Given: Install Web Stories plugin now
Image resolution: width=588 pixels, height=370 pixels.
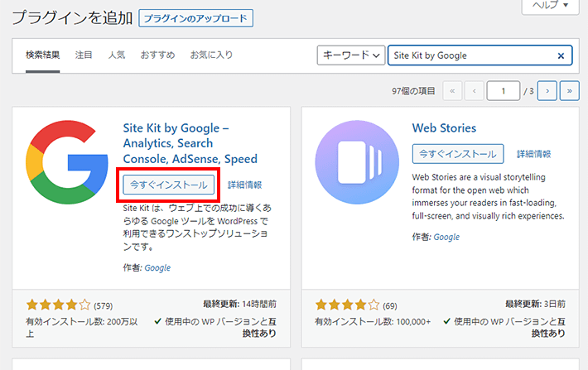Looking at the screenshot, I should point(458,154).
